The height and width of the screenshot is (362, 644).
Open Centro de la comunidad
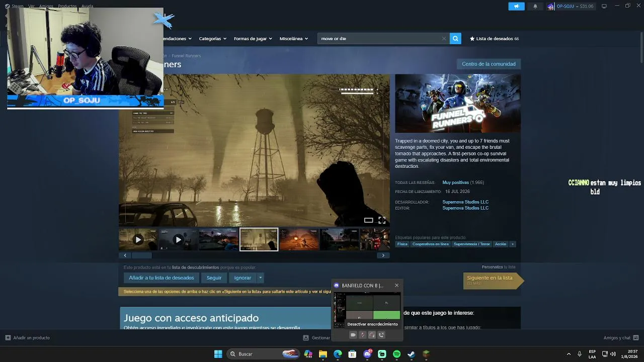pyautogui.click(x=489, y=64)
